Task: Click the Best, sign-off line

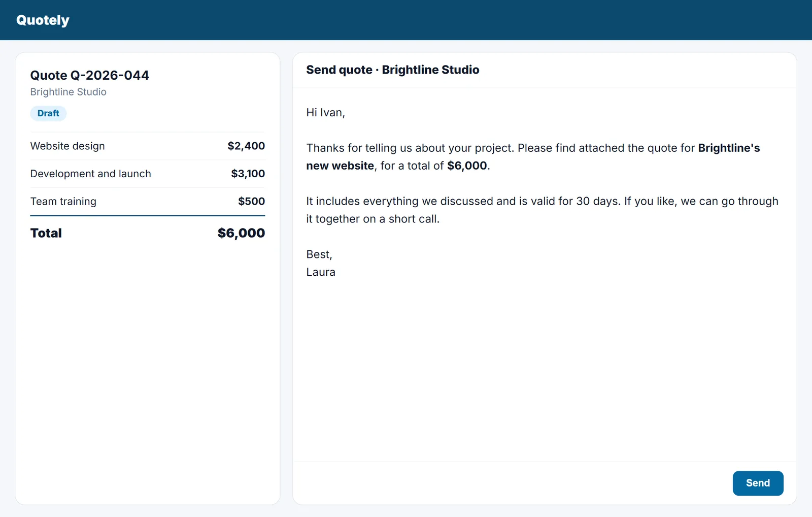Action: (x=319, y=254)
